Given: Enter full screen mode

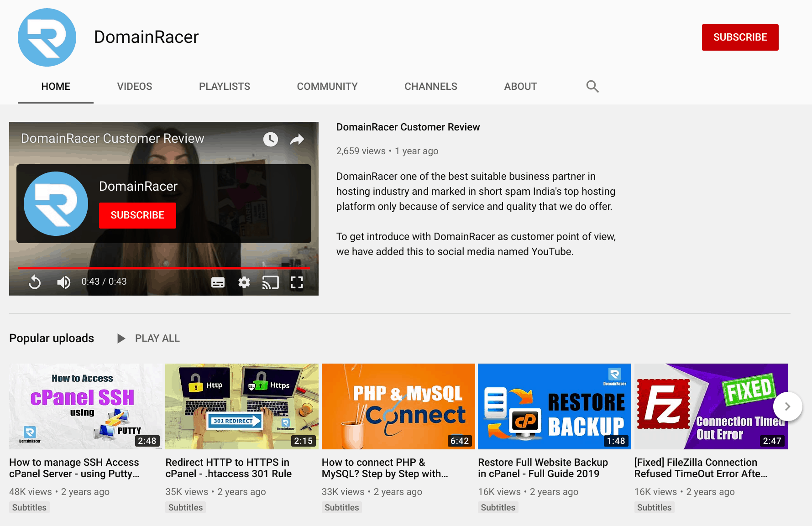Looking at the screenshot, I should point(297,282).
